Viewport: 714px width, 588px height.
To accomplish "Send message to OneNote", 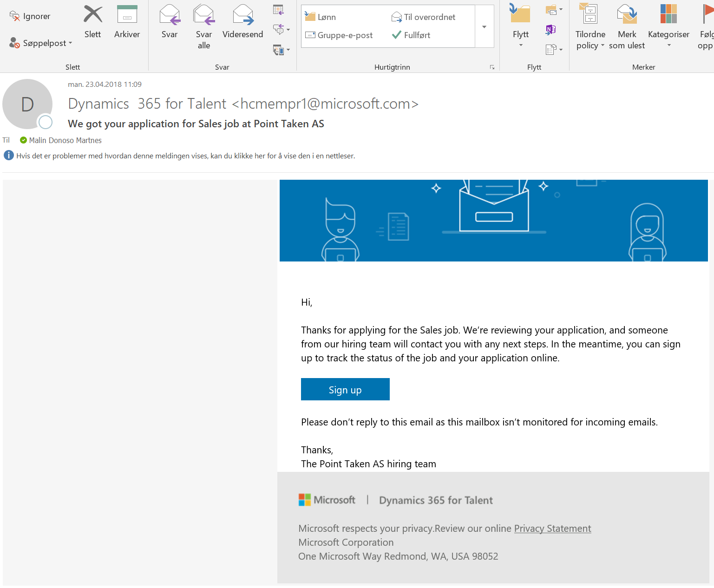I will pyautogui.click(x=551, y=30).
